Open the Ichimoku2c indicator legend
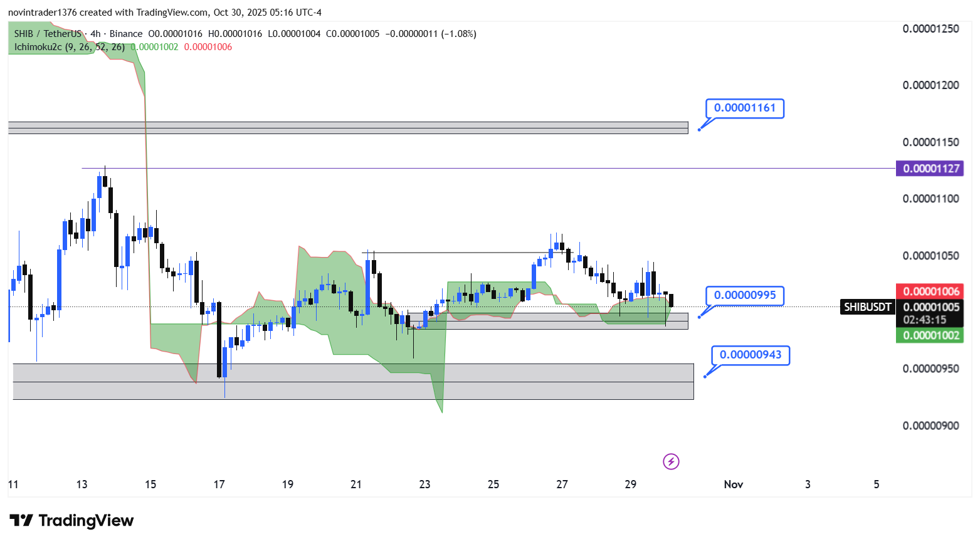 click(x=38, y=47)
